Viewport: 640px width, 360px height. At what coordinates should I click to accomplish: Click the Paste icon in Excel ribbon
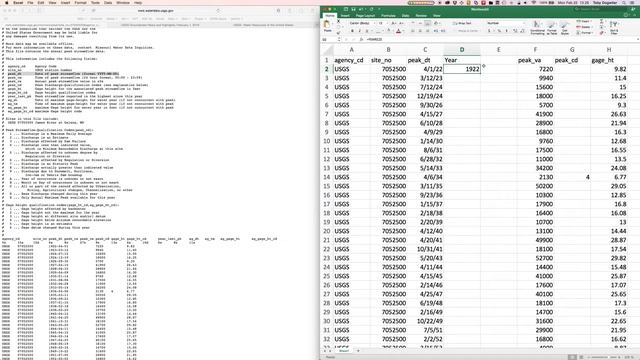coord(327,25)
